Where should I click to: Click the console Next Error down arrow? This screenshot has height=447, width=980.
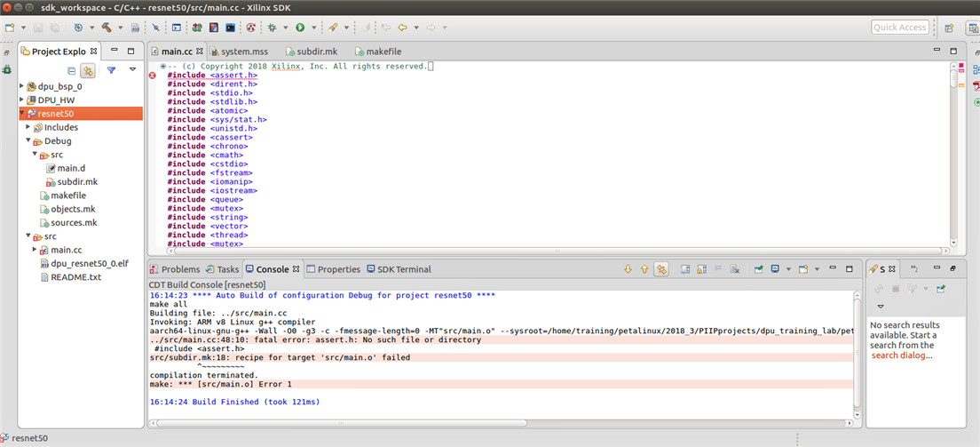click(628, 269)
